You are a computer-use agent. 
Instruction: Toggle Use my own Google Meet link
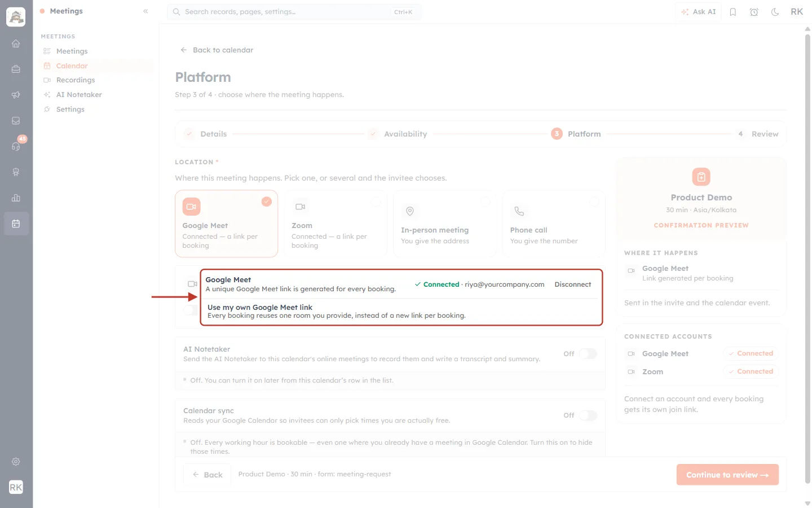click(x=191, y=310)
